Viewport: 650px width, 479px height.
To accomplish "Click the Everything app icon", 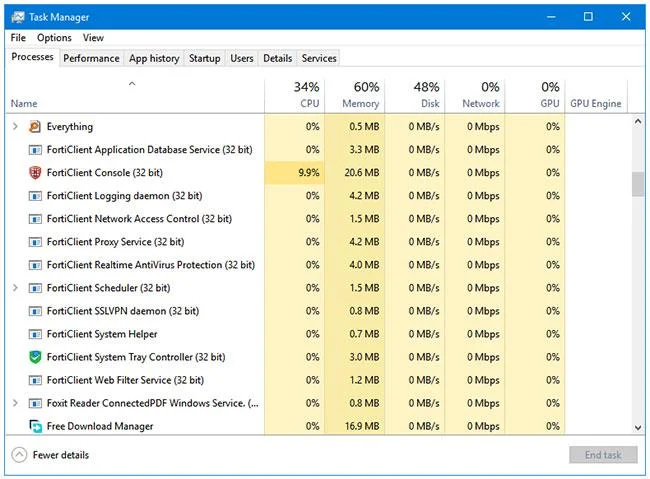I will 35,126.
